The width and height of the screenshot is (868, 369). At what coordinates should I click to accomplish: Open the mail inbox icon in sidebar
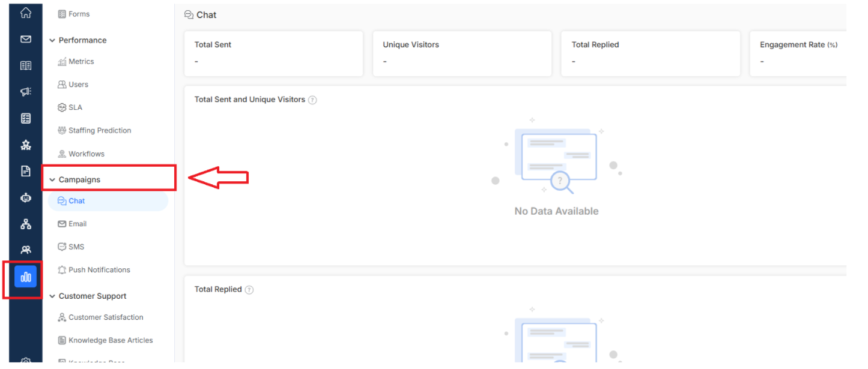(x=26, y=39)
